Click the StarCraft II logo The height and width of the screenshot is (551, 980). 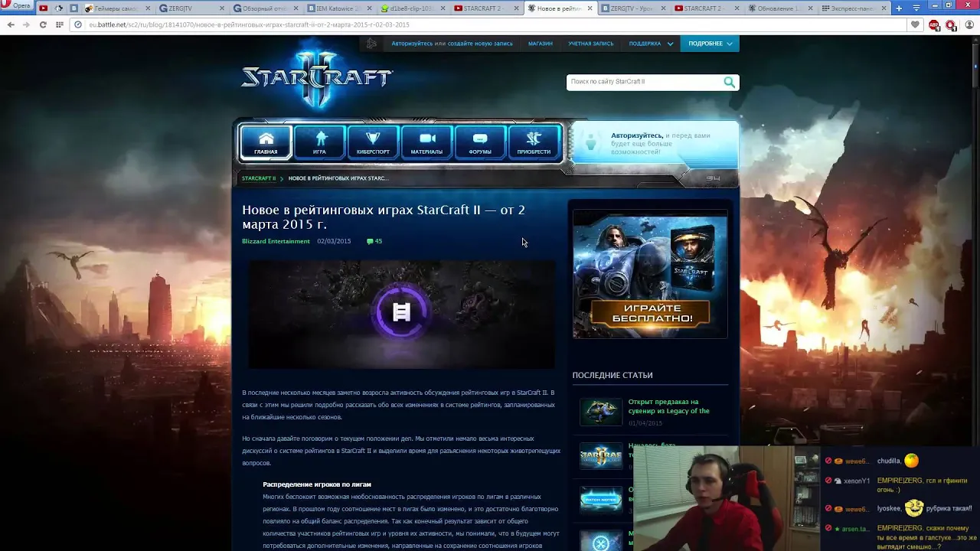317,77
